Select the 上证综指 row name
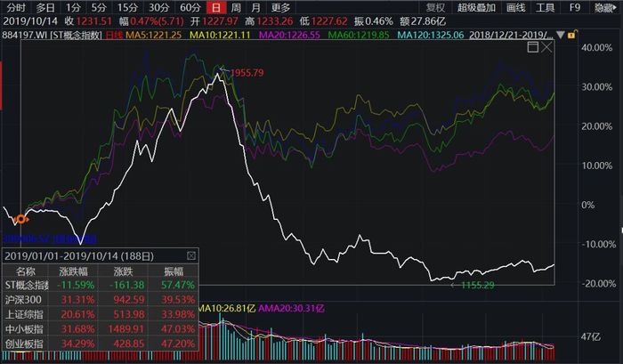Screen dimensions: 623x364 point(24,314)
